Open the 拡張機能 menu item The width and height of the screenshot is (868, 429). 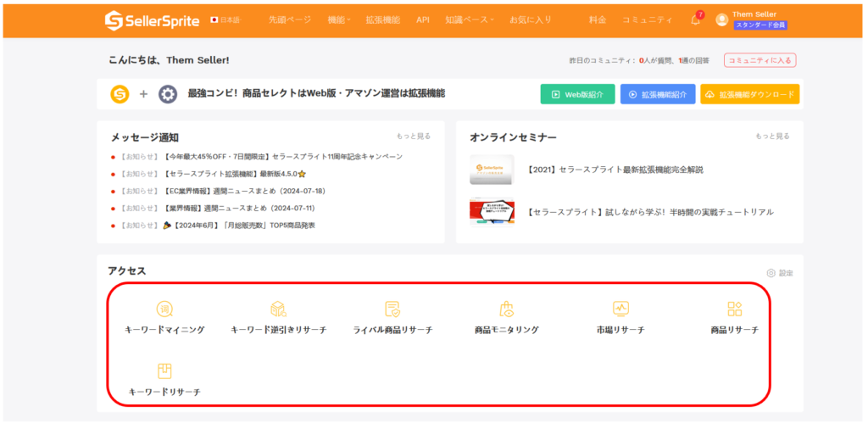[x=382, y=19]
